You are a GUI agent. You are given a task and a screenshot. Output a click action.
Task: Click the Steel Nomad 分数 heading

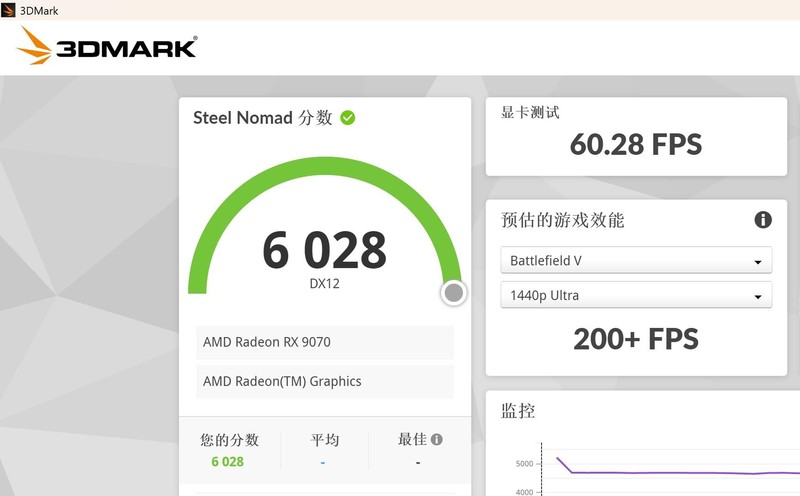pyautogui.click(x=263, y=118)
